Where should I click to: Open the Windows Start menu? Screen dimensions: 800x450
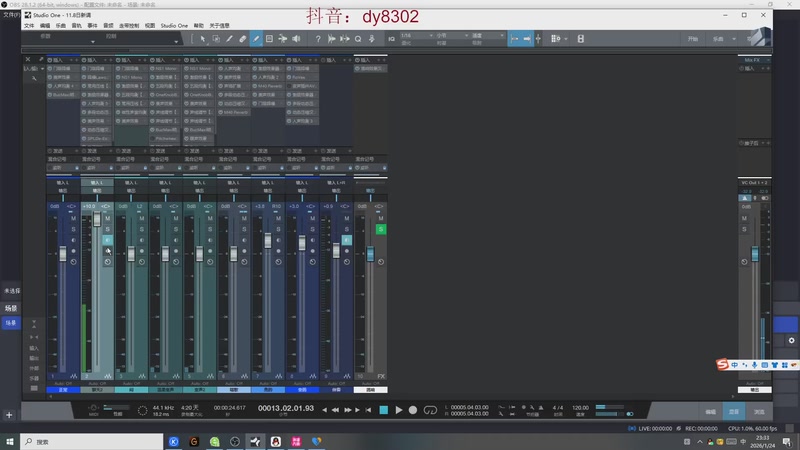coord(10,441)
